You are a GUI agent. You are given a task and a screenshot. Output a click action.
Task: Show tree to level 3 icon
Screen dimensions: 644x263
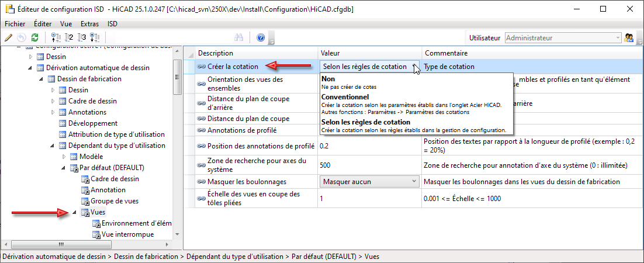82,38
